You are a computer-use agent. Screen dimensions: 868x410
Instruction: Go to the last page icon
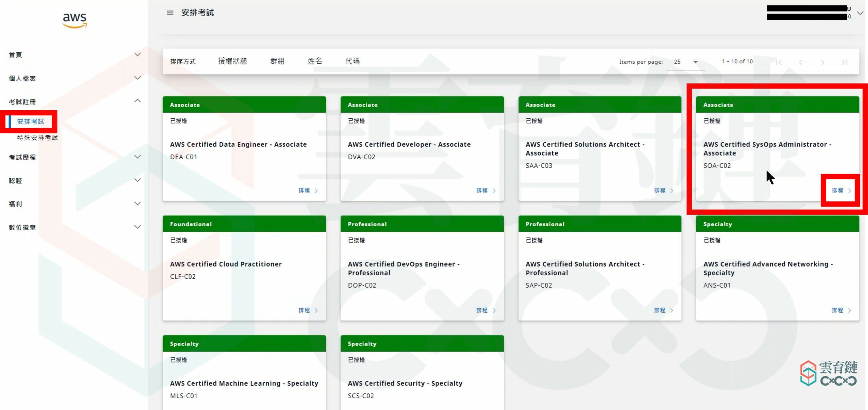coord(844,62)
